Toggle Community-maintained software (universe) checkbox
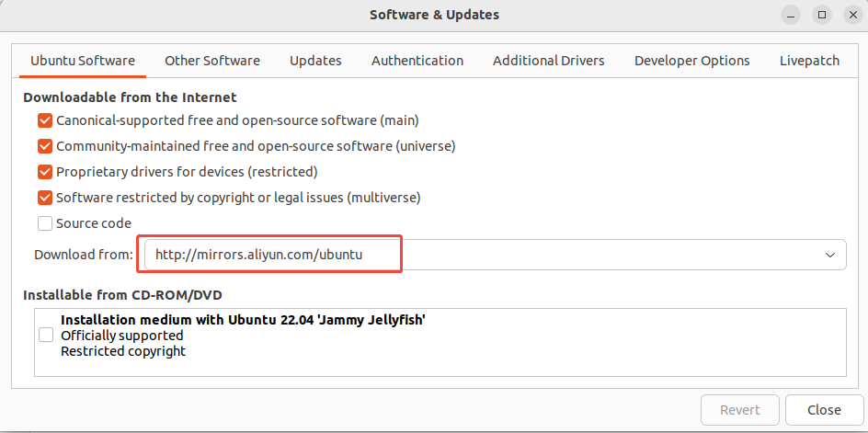The image size is (868, 433). pos(45,146)
